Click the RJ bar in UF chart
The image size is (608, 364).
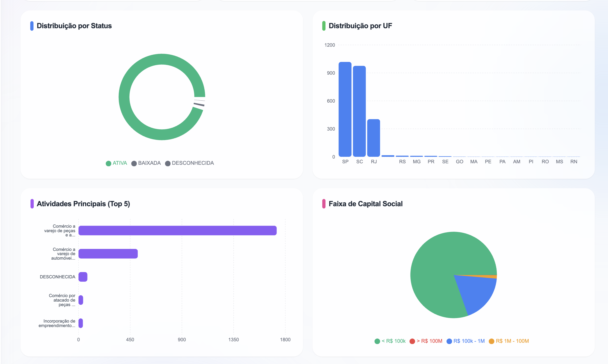(373, 138)
